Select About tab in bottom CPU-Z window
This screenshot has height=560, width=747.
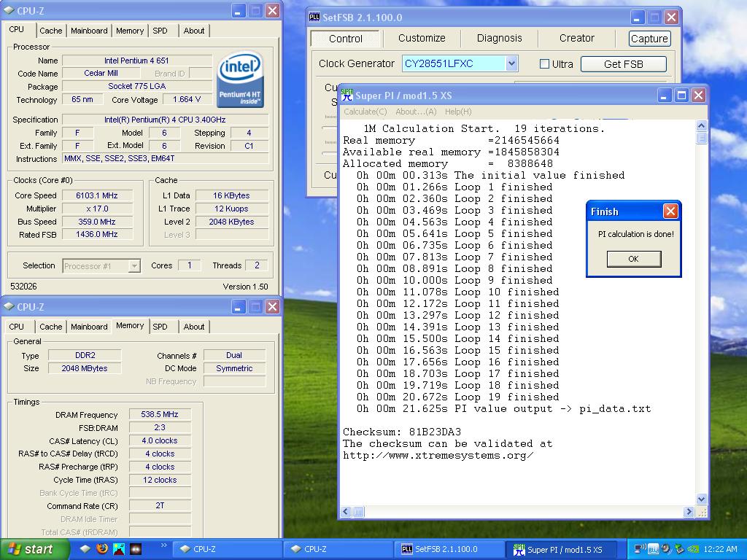pyautogui.click(x=194, y=327)
